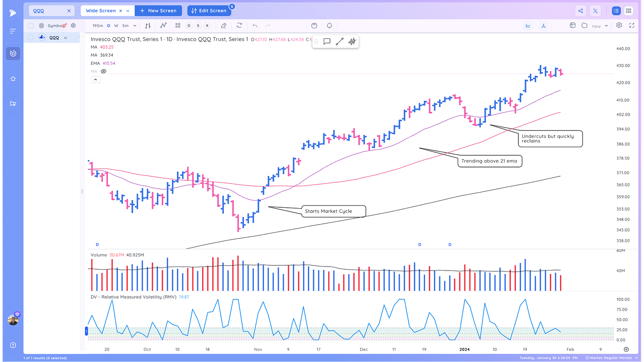Open chart settings gear icon
644x362 pixels.
pos(619,26)
